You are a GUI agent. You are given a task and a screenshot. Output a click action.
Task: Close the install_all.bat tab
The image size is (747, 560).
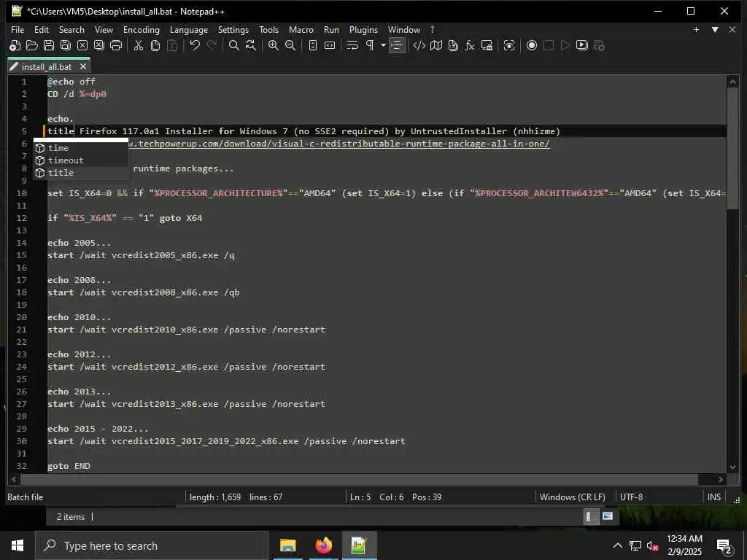(x=83, y=66)
